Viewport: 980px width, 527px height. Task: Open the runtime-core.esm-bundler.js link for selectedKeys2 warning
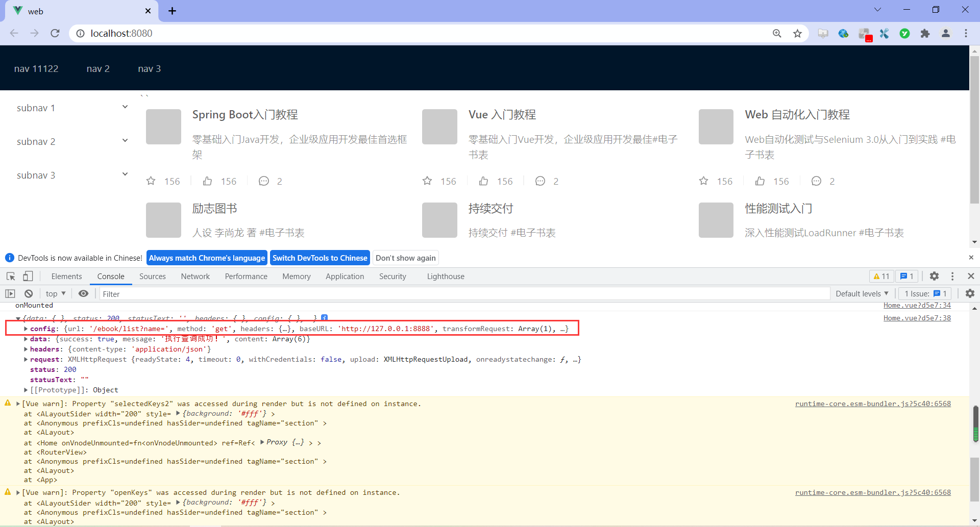(x=873, y=404)
